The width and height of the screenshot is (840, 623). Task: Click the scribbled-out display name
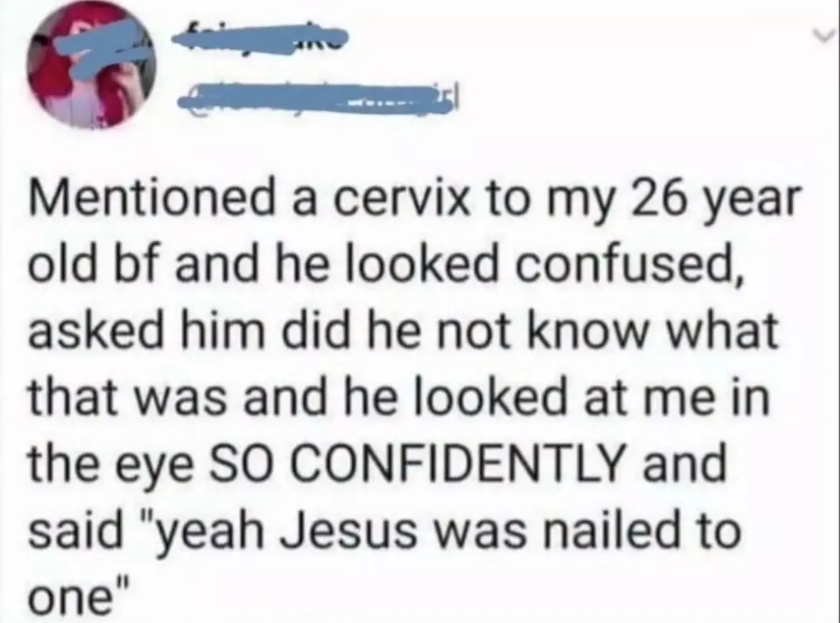261,39
